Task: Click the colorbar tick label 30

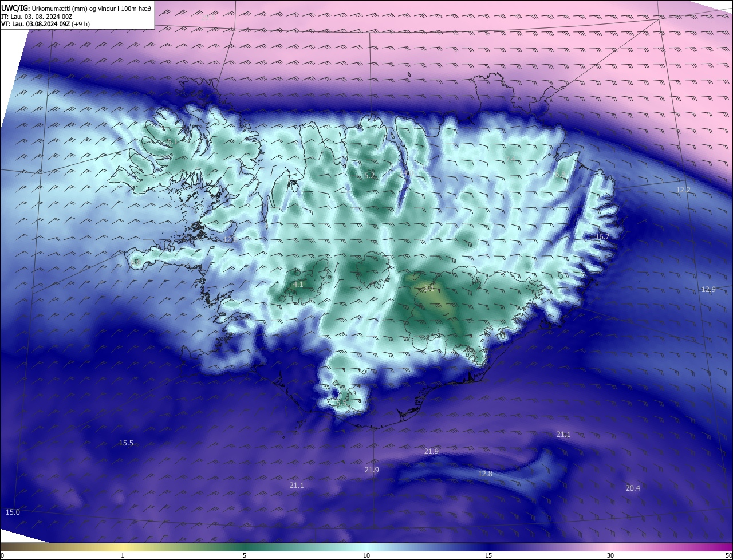Action: [610, 555]
